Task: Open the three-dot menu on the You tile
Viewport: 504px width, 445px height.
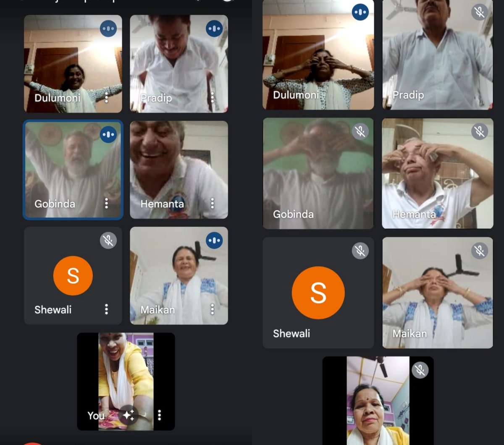Action: pyautogui.click(x=159, y=415)
